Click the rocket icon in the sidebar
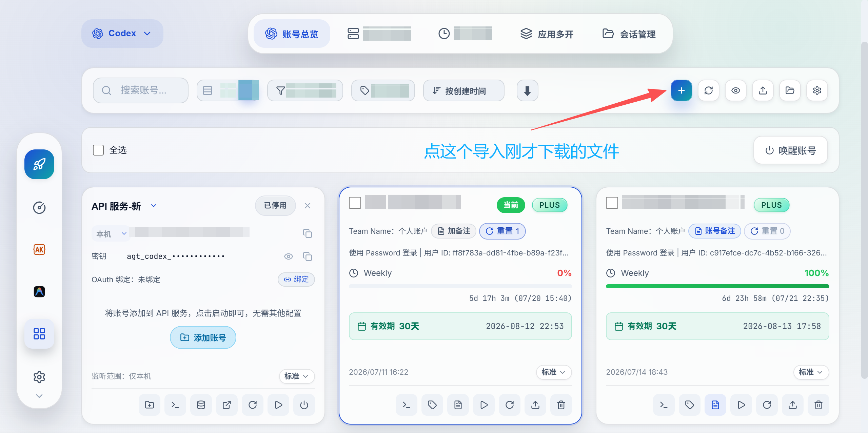Viewport: 868px width, 433px height. pos(39,164)
